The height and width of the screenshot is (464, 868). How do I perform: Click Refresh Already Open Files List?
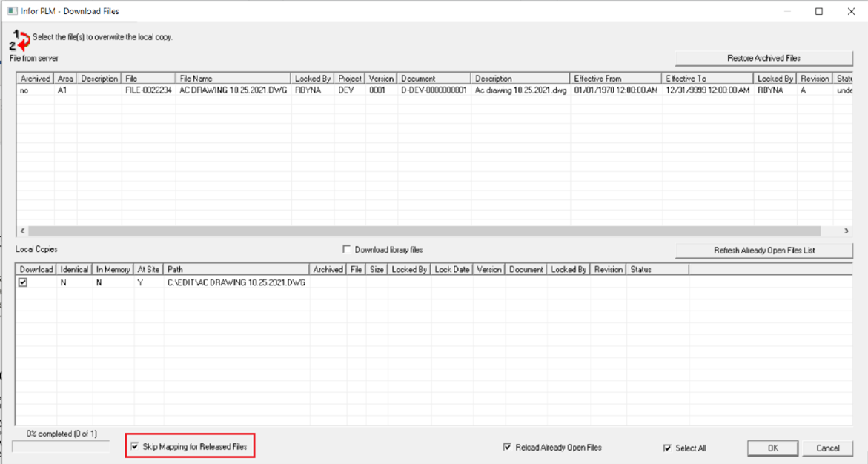[x=763, y=251]
